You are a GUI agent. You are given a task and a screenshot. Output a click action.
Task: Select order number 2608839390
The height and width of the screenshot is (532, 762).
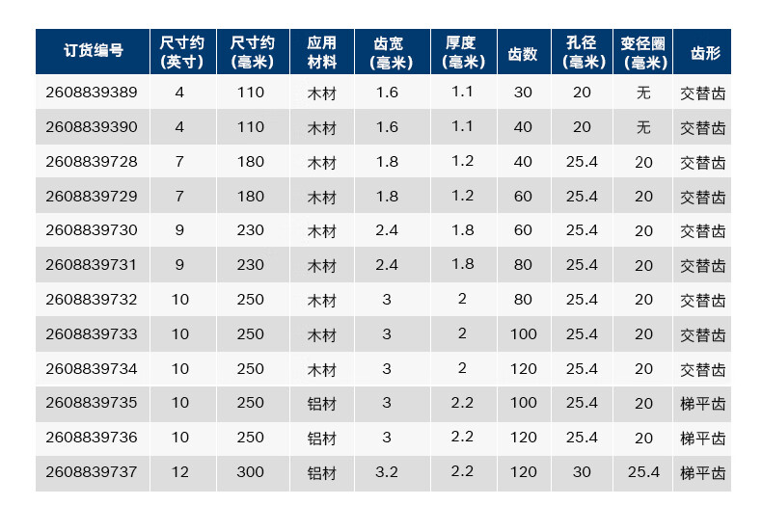click(92, 126)
